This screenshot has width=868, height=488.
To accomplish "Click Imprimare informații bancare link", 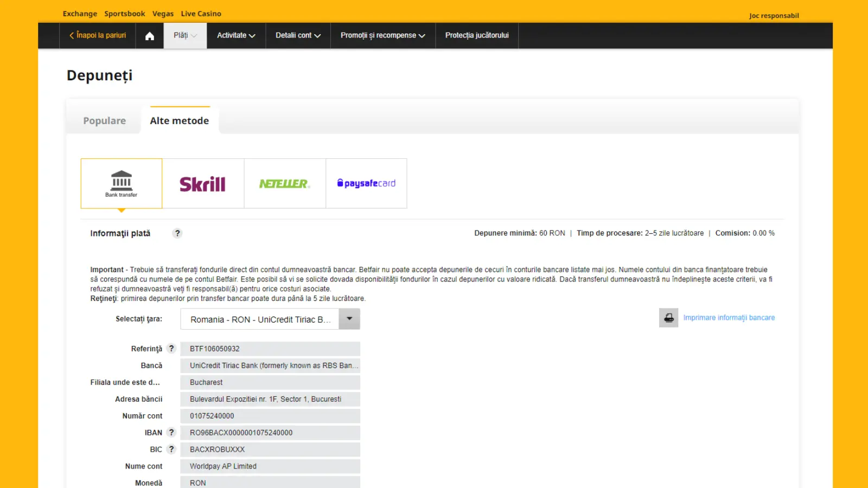I will (x=729, y=318).
